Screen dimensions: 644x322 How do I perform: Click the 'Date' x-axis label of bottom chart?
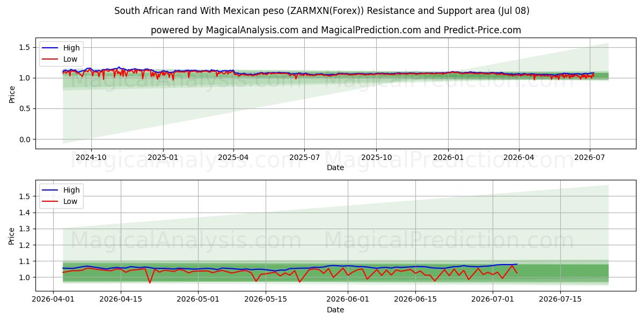(335, 310)
